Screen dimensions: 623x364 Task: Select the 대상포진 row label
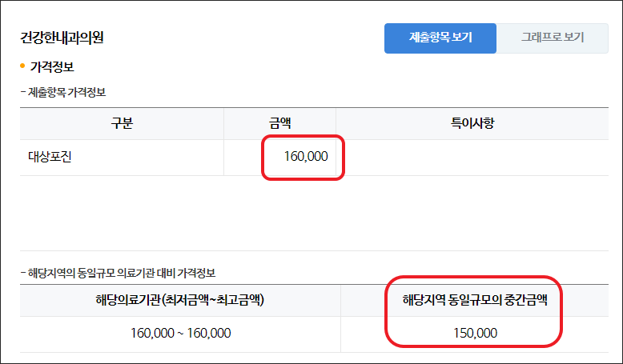[x=50, y=157]
